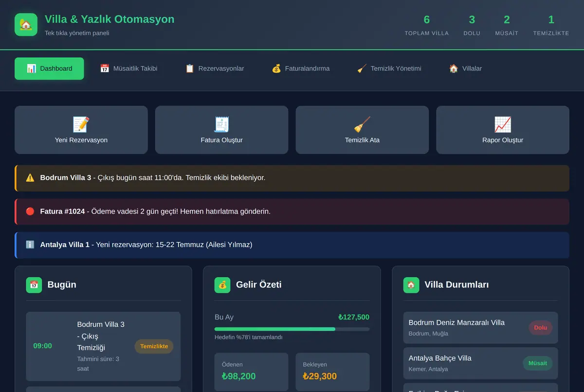584x392 pixels.
Task: Click the Bu Ay income progress bar
Action: [292, 329]
